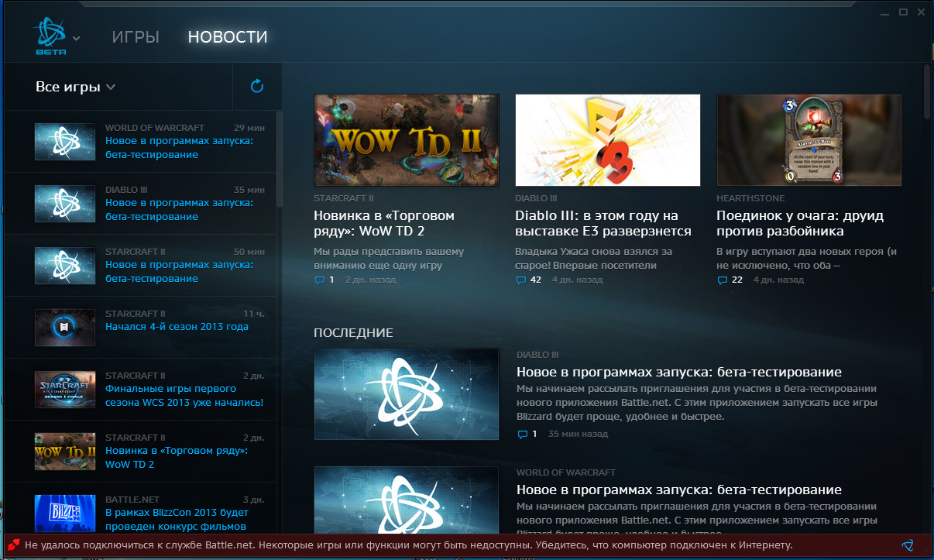This screenshot has height=560, width=934.
Task: Click the comments icon showing 42 comments
Action: (520, 280)
